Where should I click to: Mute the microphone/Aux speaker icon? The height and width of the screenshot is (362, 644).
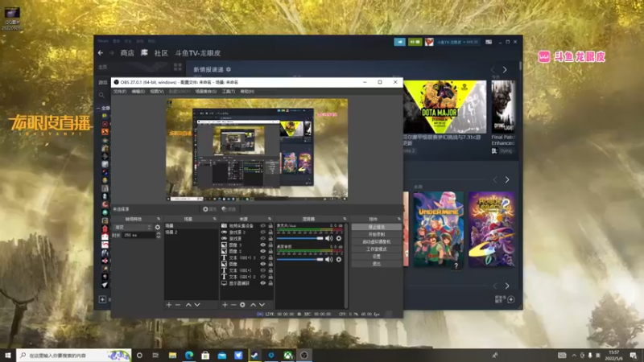point(329,238)
